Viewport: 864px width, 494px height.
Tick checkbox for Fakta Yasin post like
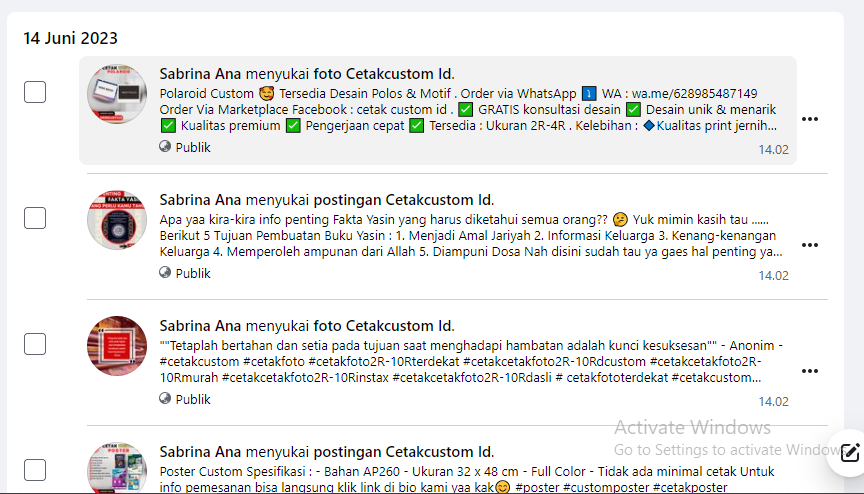35,218
